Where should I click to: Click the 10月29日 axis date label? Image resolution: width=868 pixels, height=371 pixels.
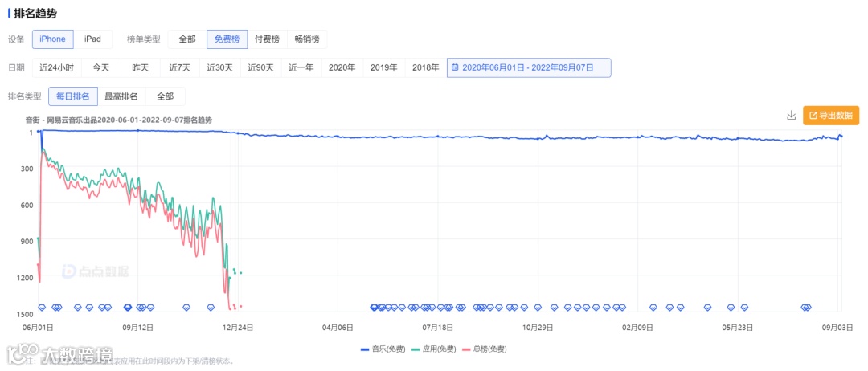pos(538,328)
